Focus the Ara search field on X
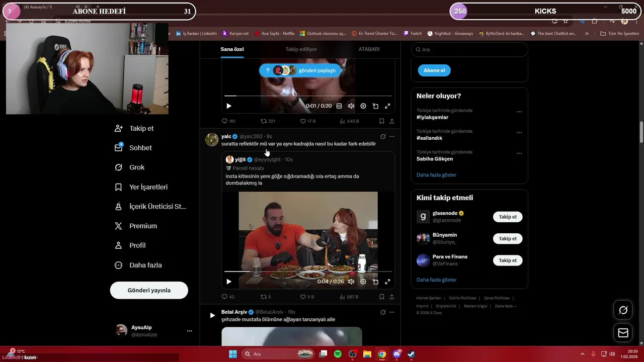The image size is (644, 362). [469, 50]
